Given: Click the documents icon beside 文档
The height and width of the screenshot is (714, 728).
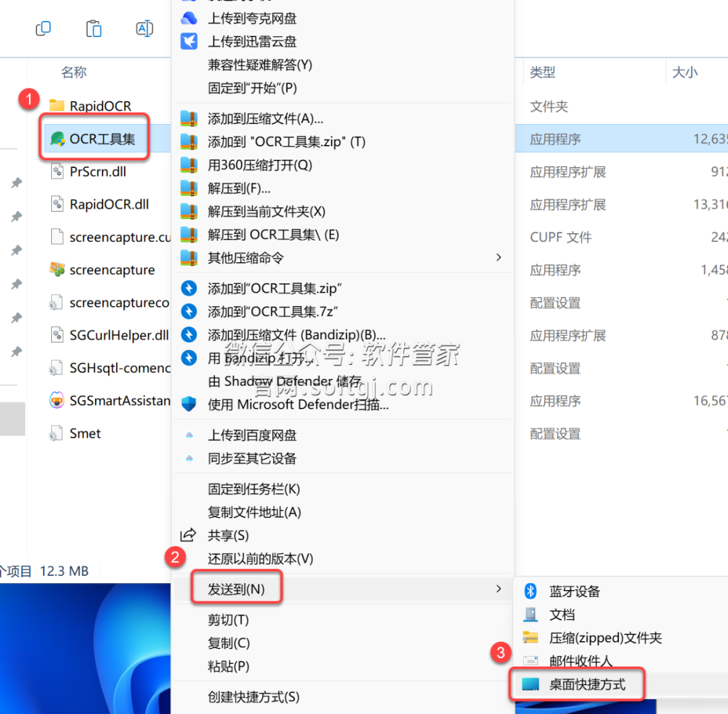Looking at the screenshot, I should [530, 615].
